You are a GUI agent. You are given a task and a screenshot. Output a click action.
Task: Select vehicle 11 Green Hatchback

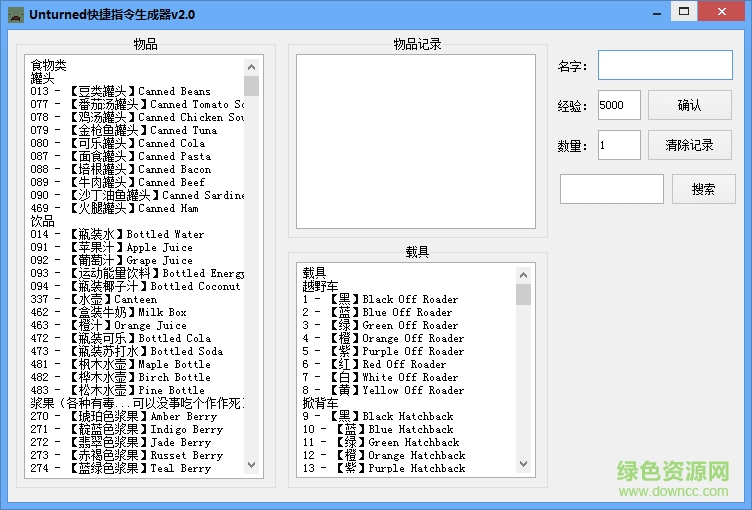click(x=381, y=442)
